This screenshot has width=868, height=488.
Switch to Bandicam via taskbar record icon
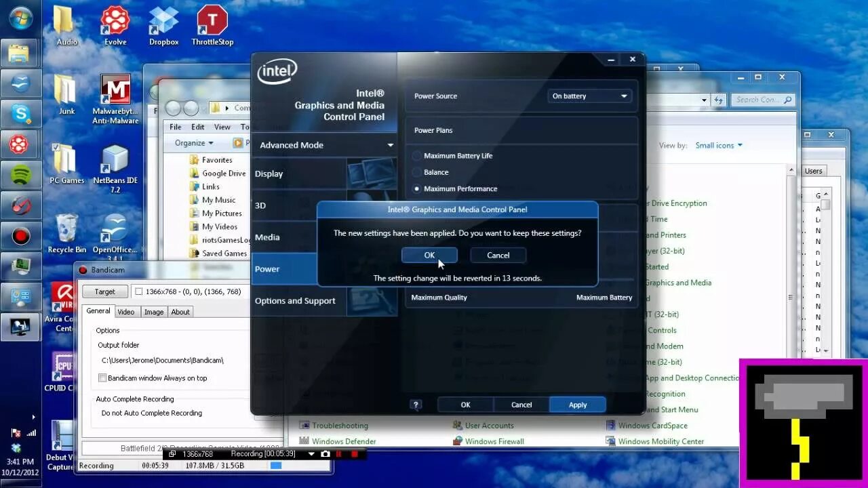click(x=20, y=236)
